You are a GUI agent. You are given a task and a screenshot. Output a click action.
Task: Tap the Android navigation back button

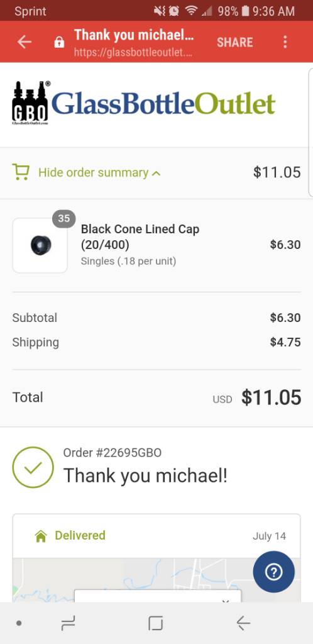point(243,623)
